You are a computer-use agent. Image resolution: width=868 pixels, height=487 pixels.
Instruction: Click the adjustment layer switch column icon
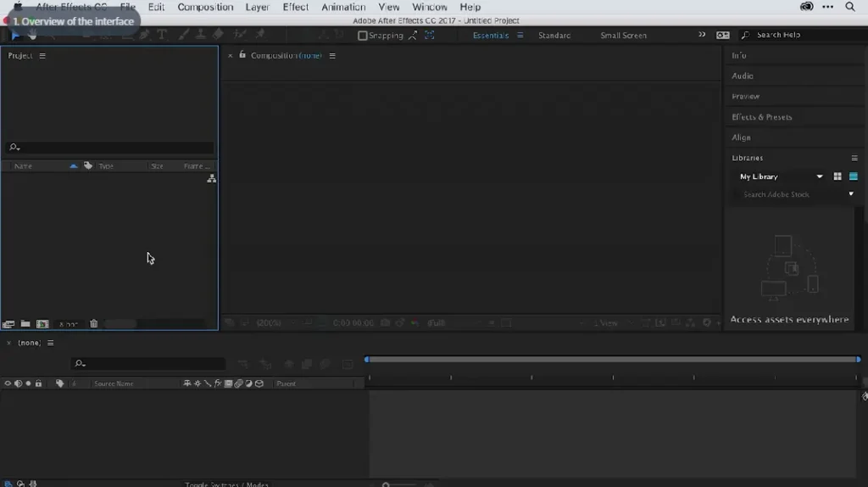click(248, 383)
